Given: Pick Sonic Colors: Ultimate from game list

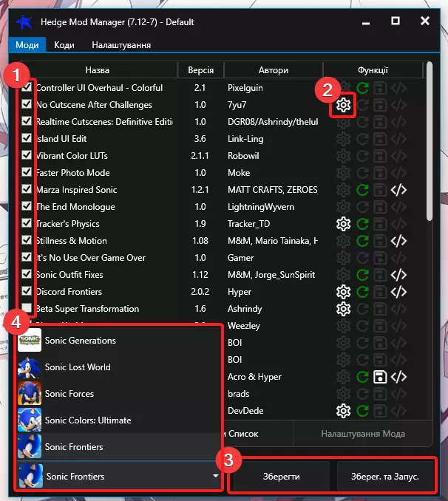Looking at the screenshot, I should point(119,420).
